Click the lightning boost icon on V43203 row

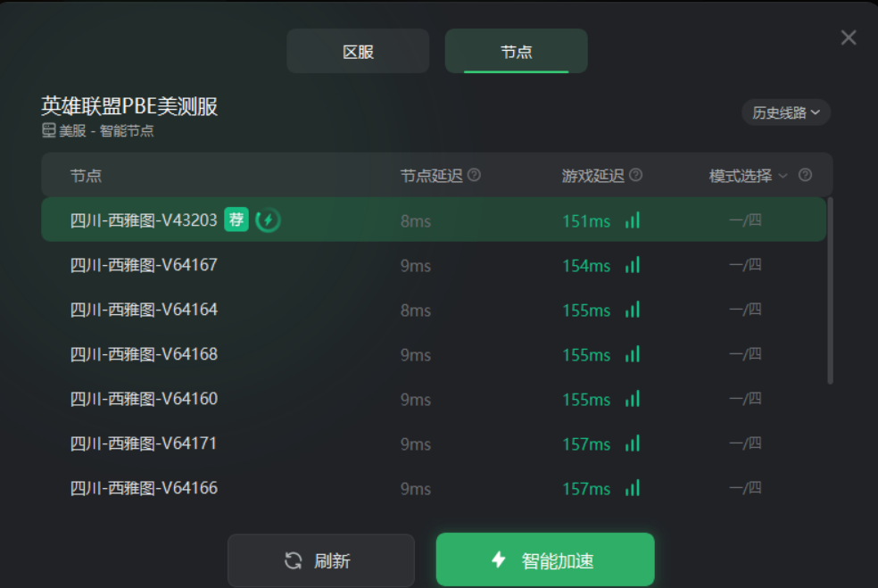[268, 219]
